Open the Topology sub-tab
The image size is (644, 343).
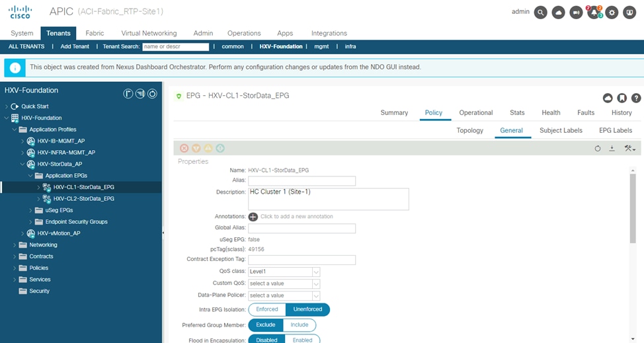click(470, 130)
